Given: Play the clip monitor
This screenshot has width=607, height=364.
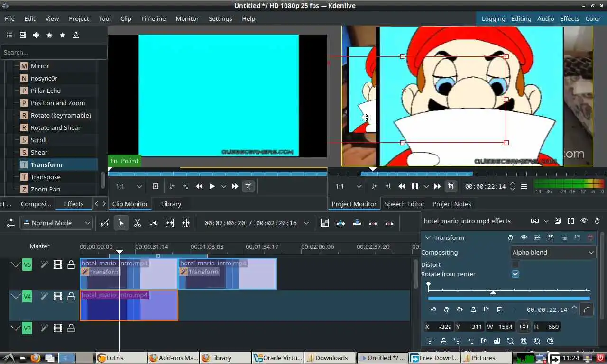Looking at the screenshot, I should point(212,186).
